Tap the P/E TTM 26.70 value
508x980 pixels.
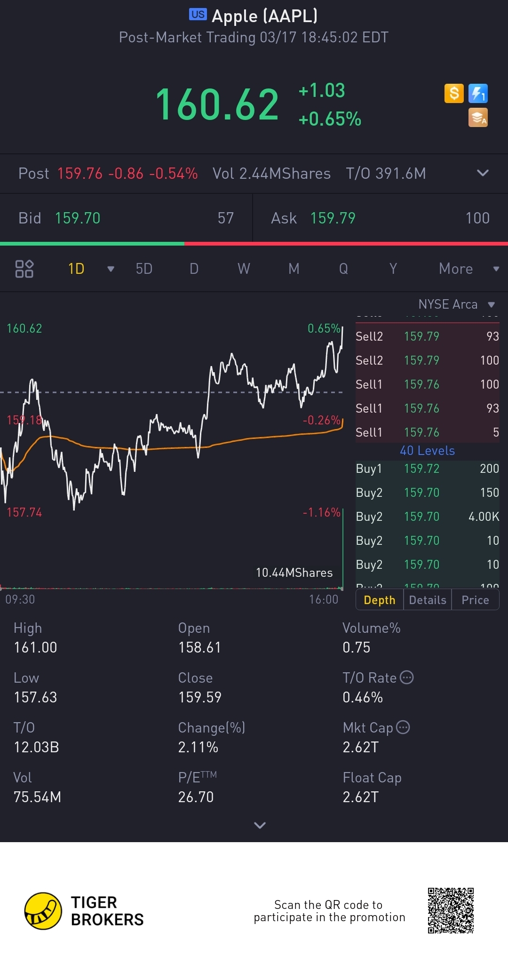point(196,797)
